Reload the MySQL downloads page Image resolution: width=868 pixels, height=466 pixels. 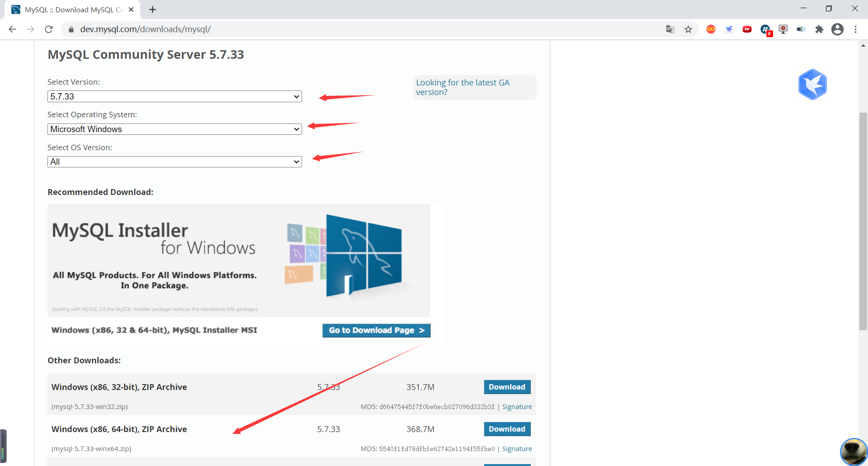tap(49, 29)
